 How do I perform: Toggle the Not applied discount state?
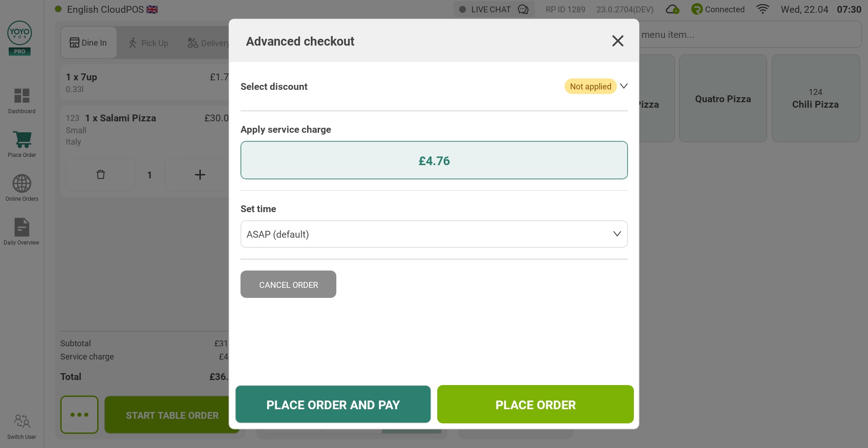click(x=591, y=86)
